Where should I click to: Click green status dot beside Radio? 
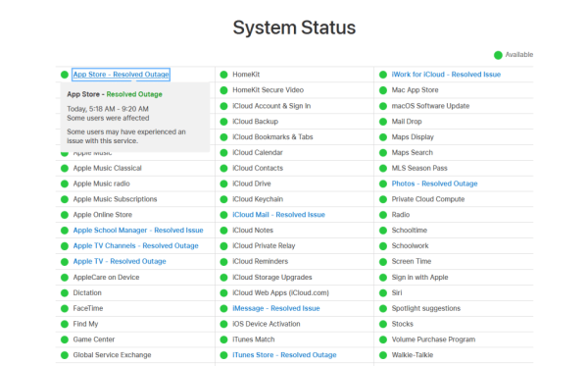[383, 215]
